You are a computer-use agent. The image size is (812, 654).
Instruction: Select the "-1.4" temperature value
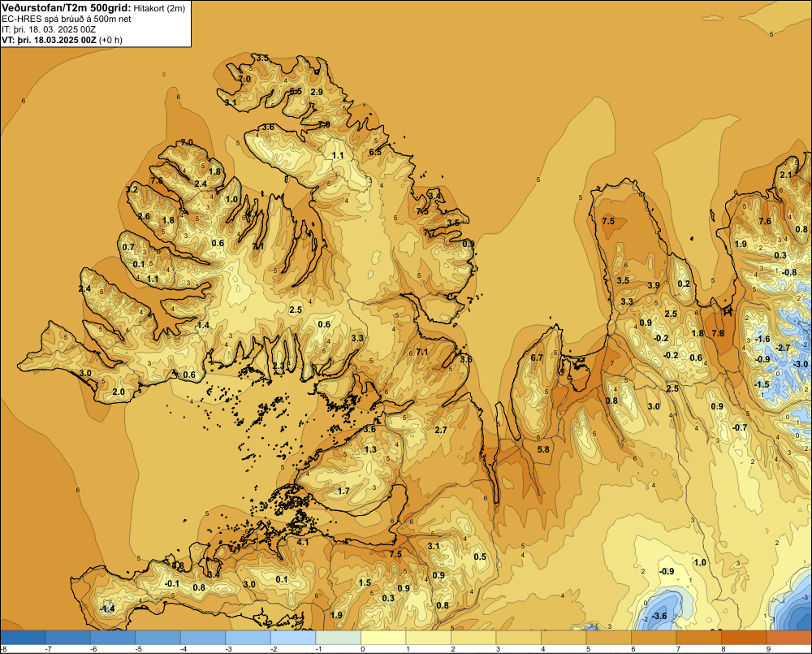pos(107,609)
